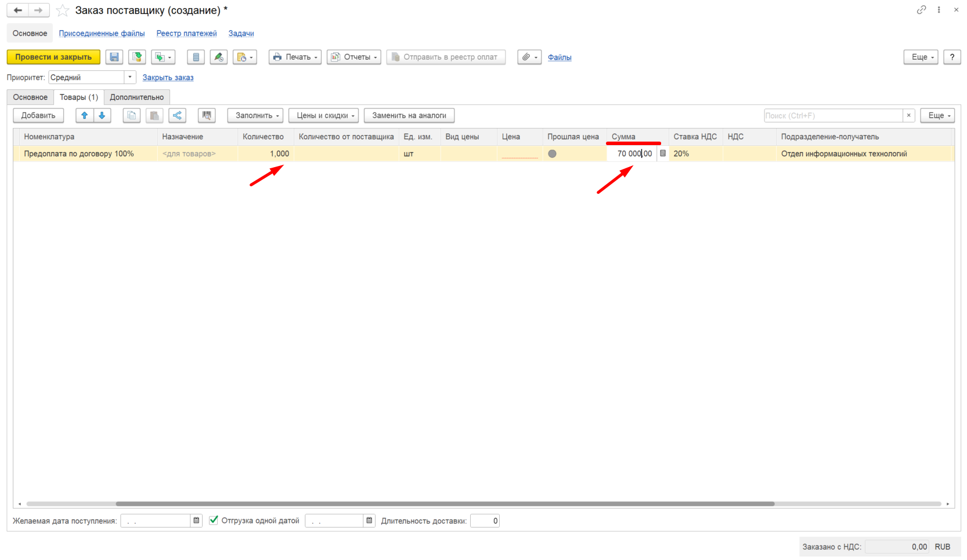
Task: Expand the paperclip attachments dropdown
Action: pos(529,57)
